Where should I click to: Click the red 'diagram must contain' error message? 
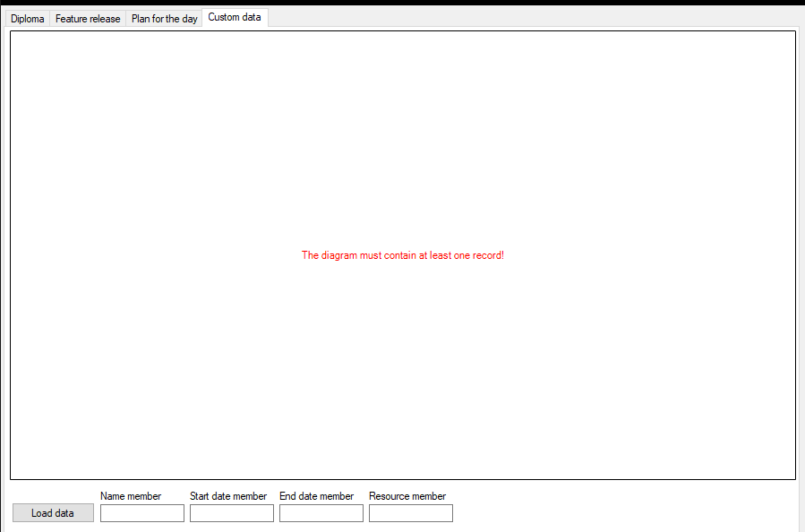point(403,255)
